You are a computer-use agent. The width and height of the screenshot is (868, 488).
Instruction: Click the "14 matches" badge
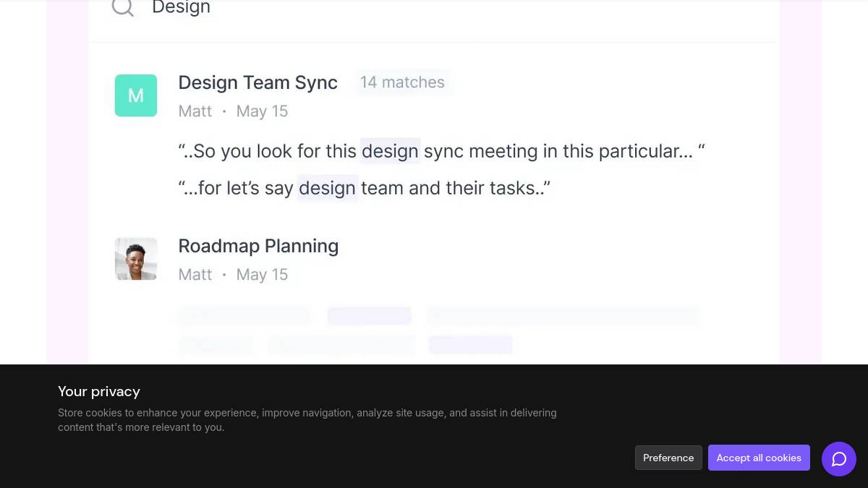point(402,82)
